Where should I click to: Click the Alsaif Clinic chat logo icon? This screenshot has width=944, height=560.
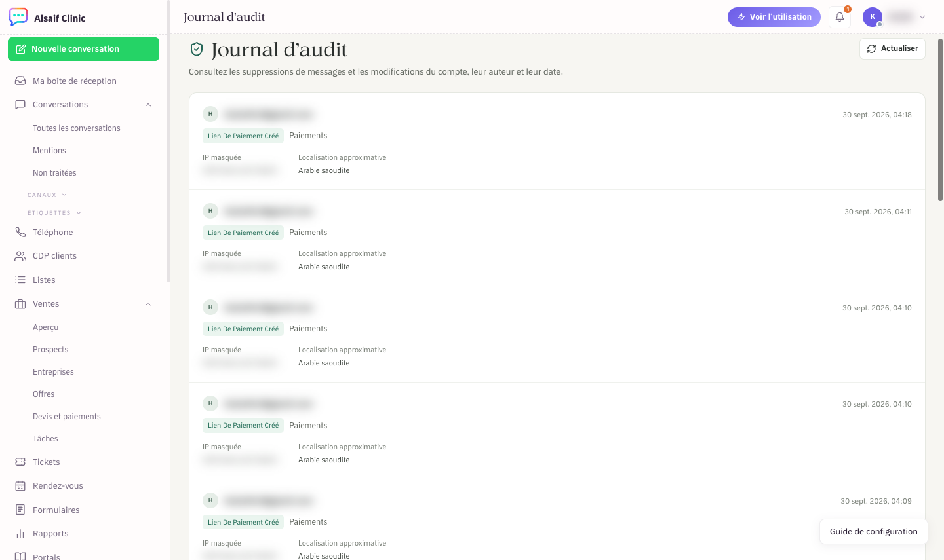[x=18, y=17]
